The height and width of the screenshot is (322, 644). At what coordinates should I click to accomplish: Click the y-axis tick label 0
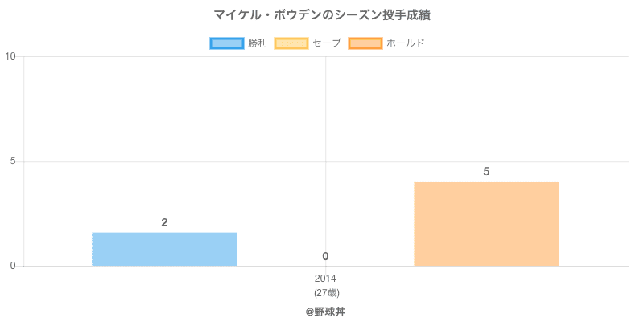[x=14, y=266]
